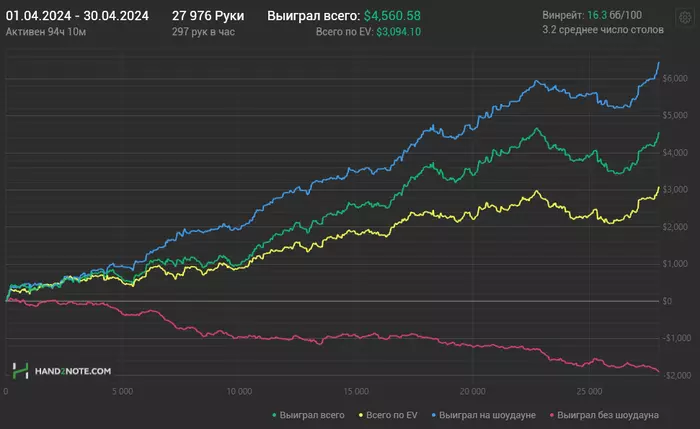Screen dimensions: 700x429
Task: Toggle the 'Выиграл всего' legend series
Action: click(308, 415)
